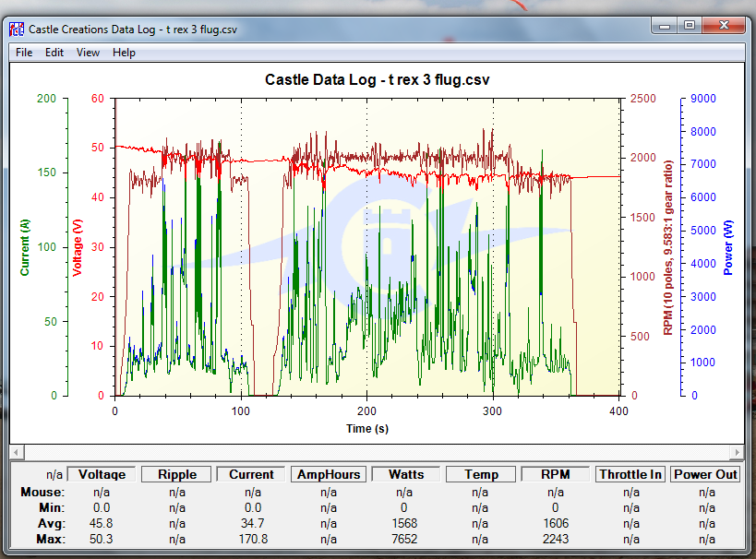
Task: Open the View menu
Action: tap(88, 53)
